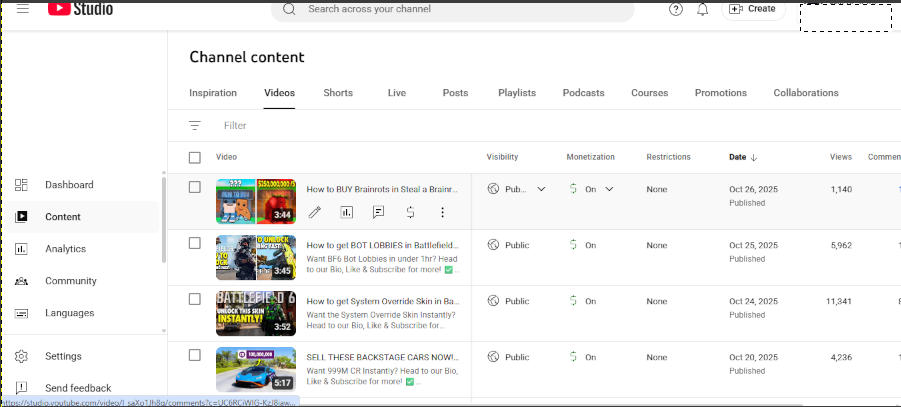This screenshot has height=407, width=901.
Task: Open the help question mark icon
Action: [676, 9]
